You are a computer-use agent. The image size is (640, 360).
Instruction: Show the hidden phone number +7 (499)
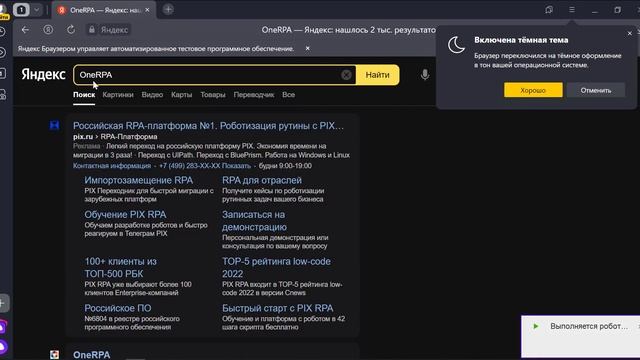point(205,166)
